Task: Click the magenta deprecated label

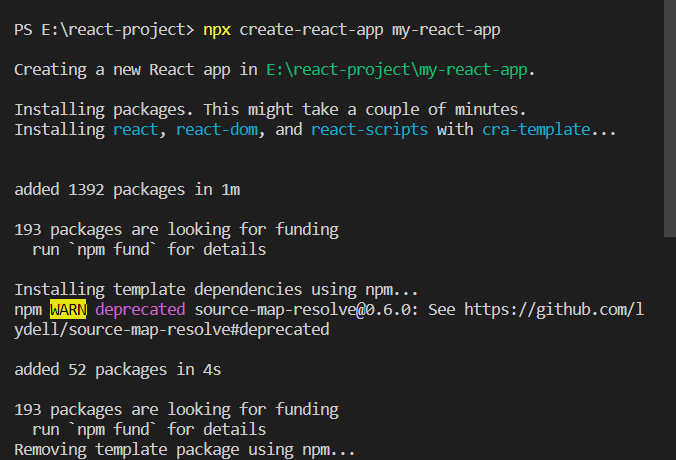Action: point(140,310)
